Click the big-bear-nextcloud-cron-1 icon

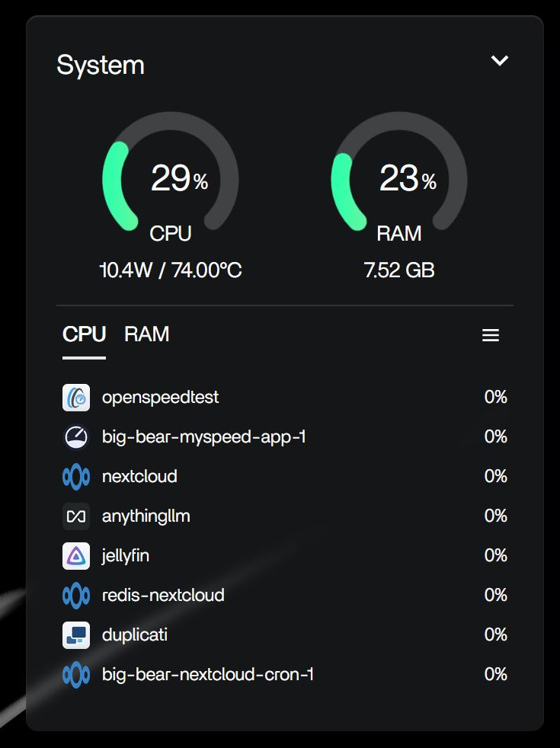(76, 675)
